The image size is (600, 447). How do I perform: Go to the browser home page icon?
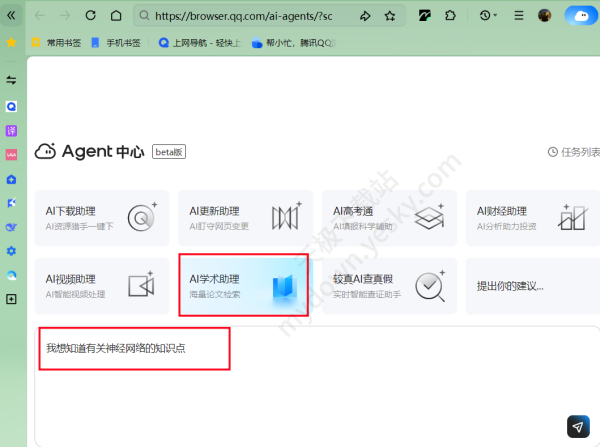[116, 16]
